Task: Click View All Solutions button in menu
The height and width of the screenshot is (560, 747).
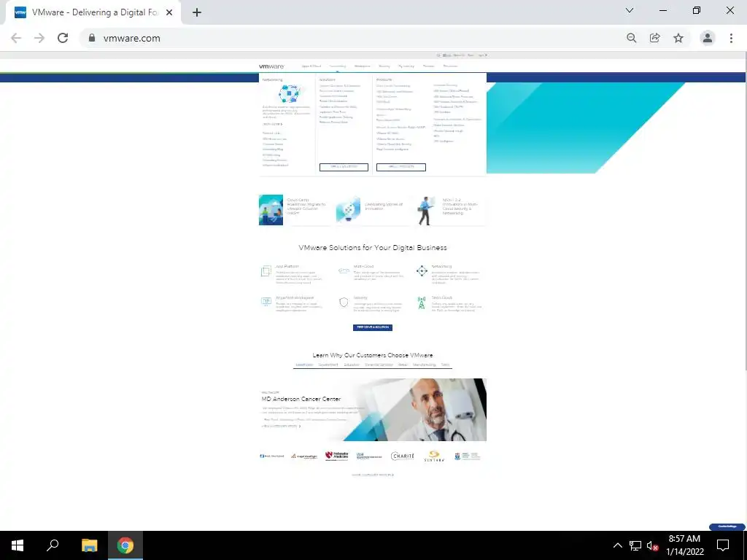Action: tap(344, 167)
